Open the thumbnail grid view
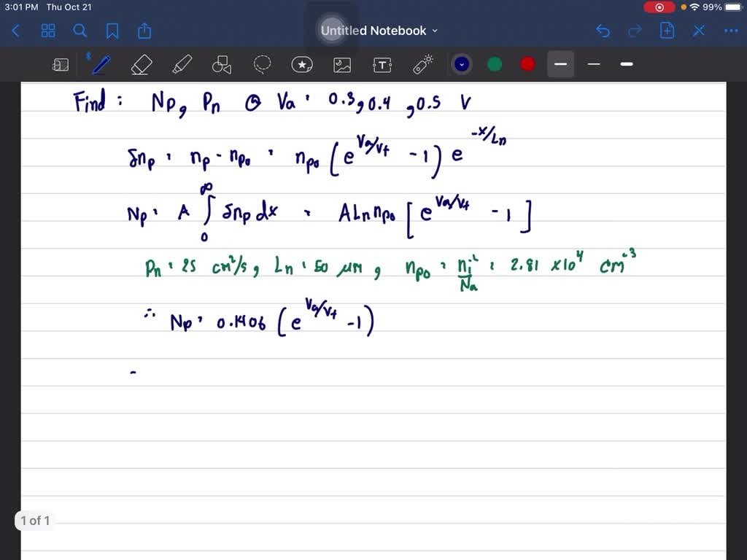Image resolution: width=747 pixels, height=560 pixels. pos(48,31)
